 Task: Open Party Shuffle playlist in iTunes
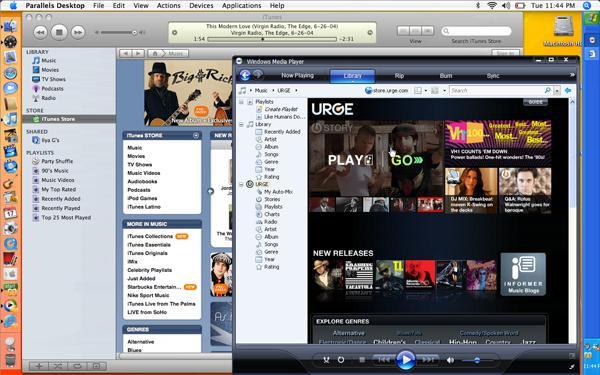[57, 161]
